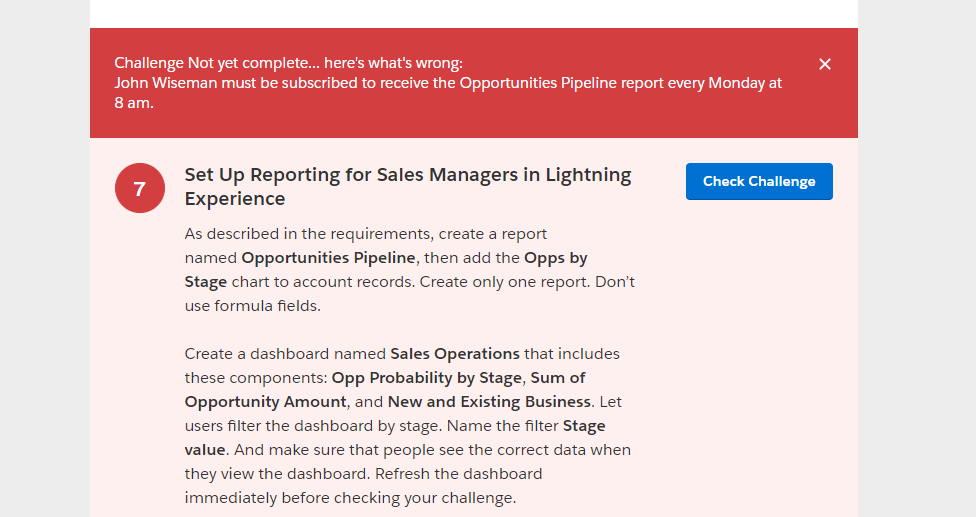Click the 'every Monday at 8 am' text
Image resolution: width=976 pixels, height=517 pixels.
tap(700, 83)
